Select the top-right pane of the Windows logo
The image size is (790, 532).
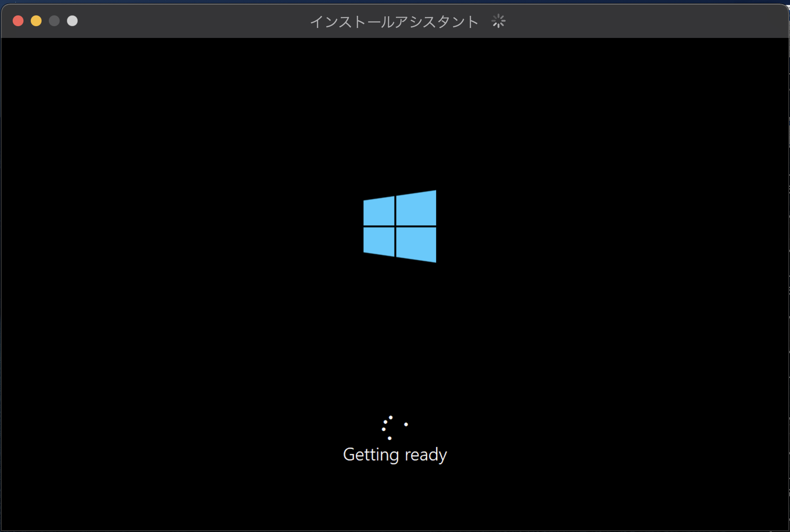pyautogui.click(x=416, y=208)
